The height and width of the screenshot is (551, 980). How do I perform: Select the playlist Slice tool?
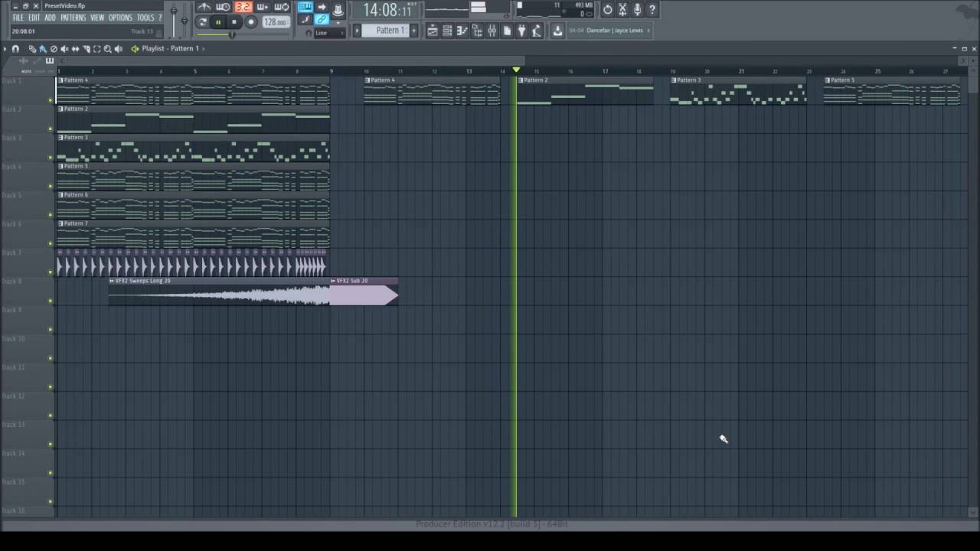click(87, 49)
